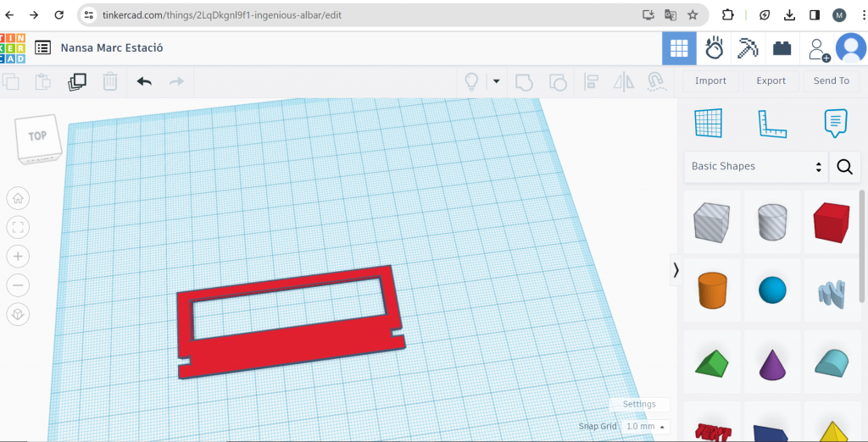This screenshot has height=442, width=868.
Task: Click the Fit all in view icon
Action: [18, 227]
